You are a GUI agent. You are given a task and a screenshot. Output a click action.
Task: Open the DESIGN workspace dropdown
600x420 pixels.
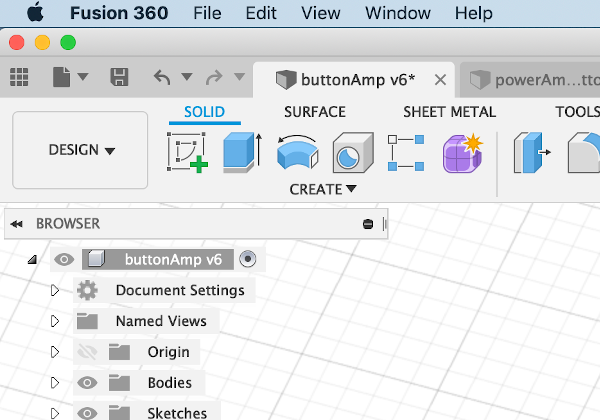tap(81, 150)
